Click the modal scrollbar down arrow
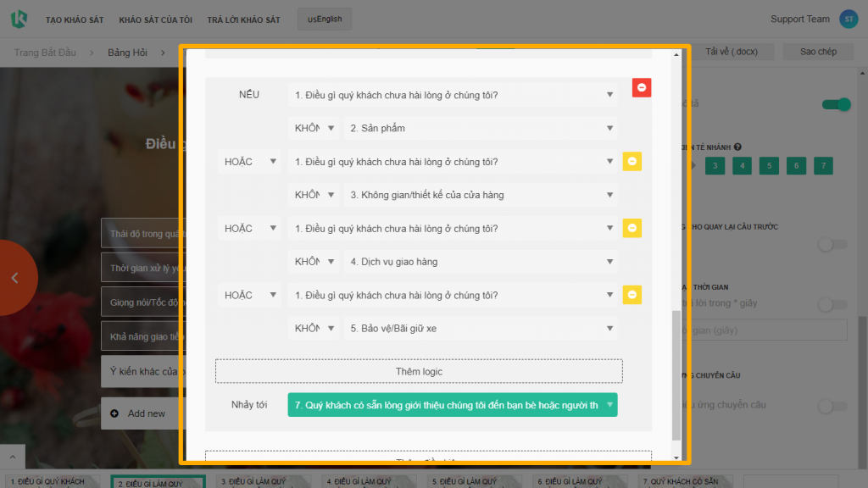This screenshot has height=488, width=868. (x=676, y=457)
